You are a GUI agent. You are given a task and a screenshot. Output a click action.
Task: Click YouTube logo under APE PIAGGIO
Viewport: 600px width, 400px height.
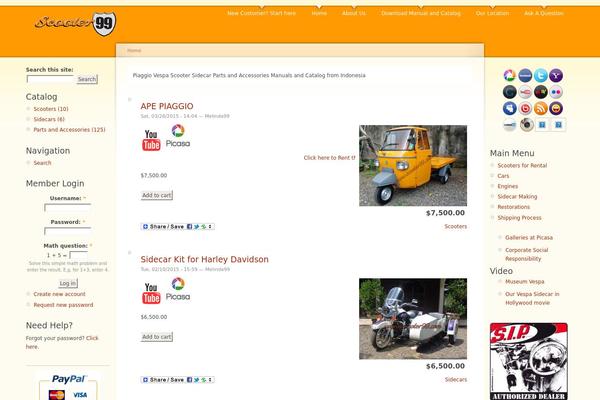(151, 140)
